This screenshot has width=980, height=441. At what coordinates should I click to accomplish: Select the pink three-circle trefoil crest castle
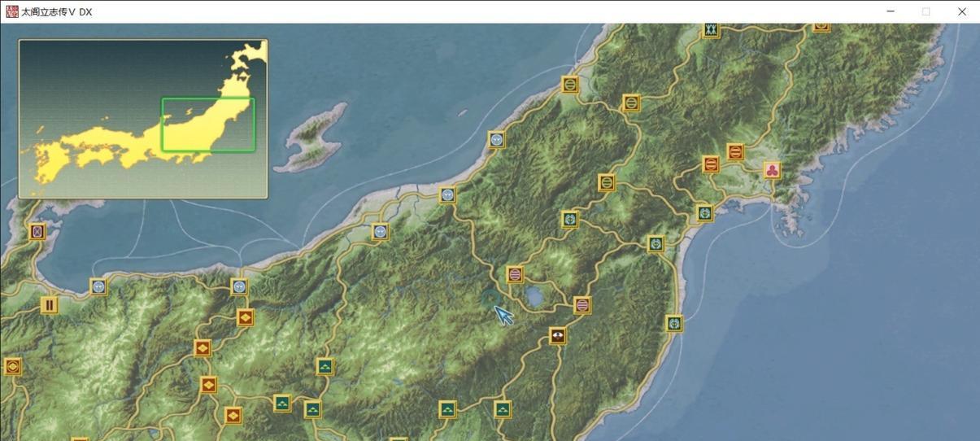pyautogui.click(x=772, y=170)
